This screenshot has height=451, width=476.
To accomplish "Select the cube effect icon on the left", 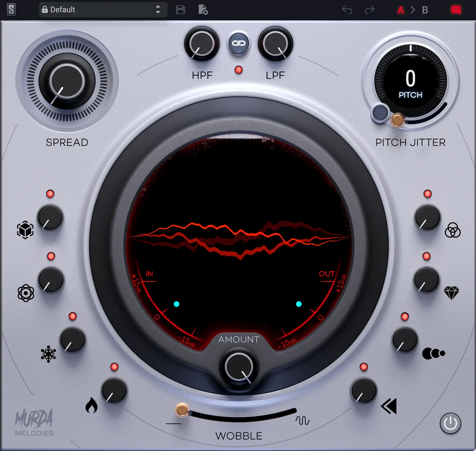I will [x=25, y=230].
